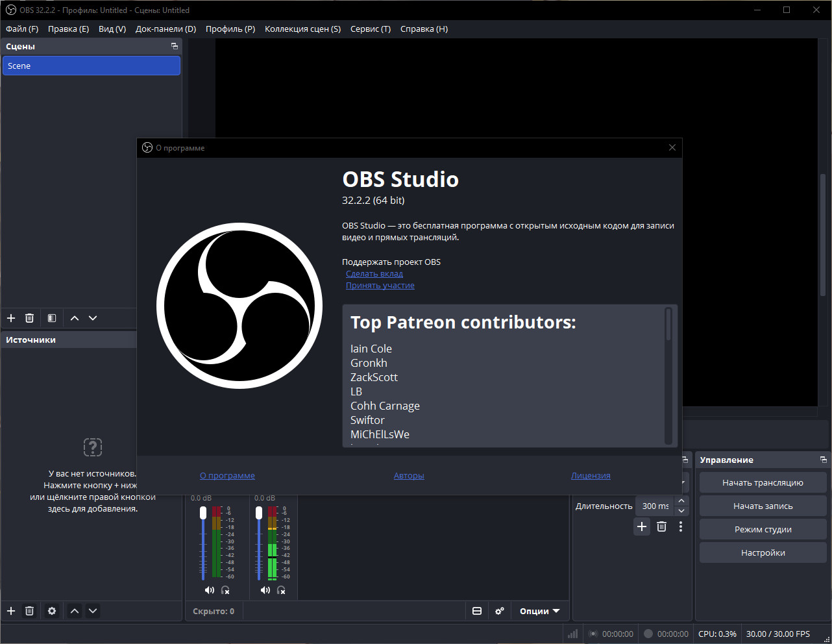832x644 pixels.
Task: Delete scene transition with trash icon
Action: [661, 526]
